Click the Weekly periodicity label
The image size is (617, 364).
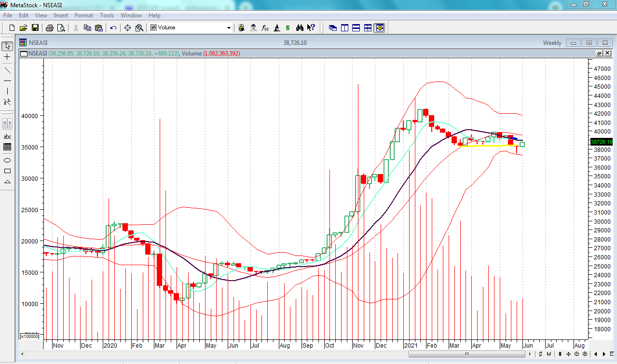tap(552, 42)
